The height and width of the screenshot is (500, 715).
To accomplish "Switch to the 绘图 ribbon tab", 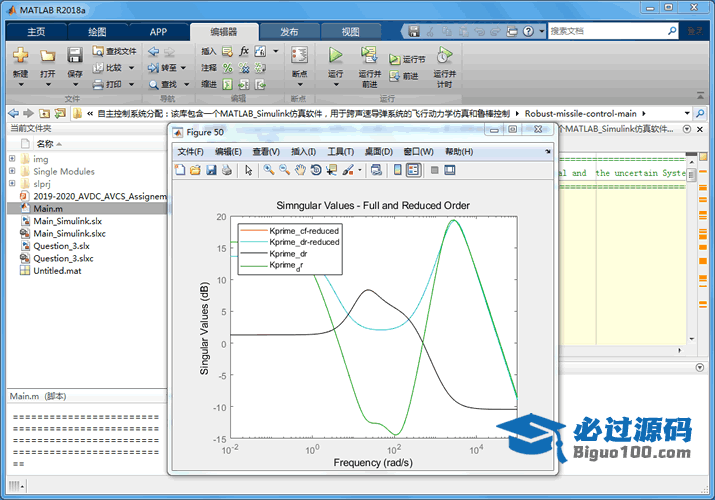I will tap(97, 31).
